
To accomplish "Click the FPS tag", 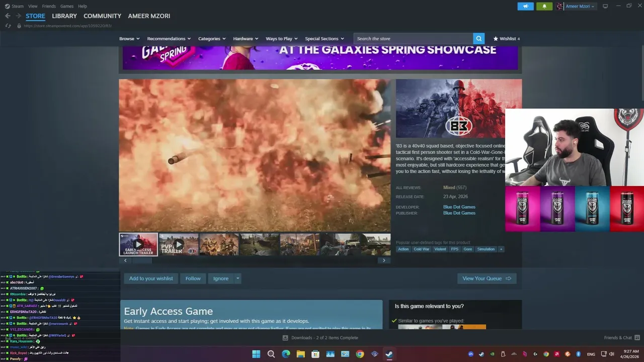I will [x=454, y=249].
